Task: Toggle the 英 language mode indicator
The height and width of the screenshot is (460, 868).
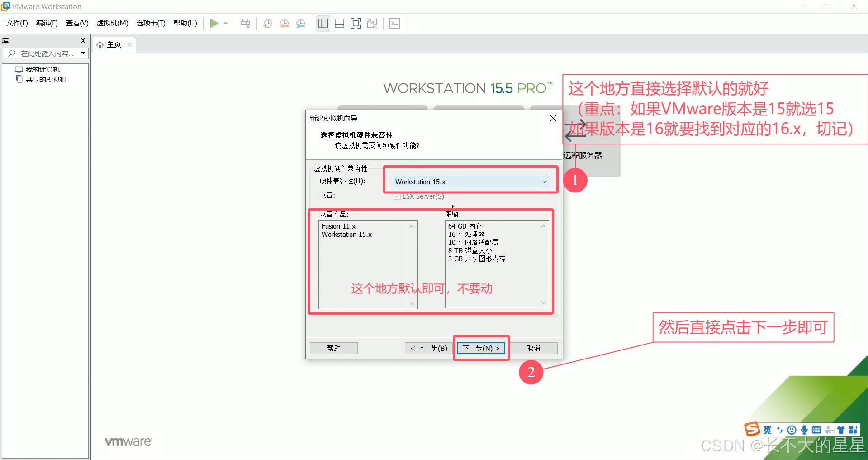Action: click(768, 430)
